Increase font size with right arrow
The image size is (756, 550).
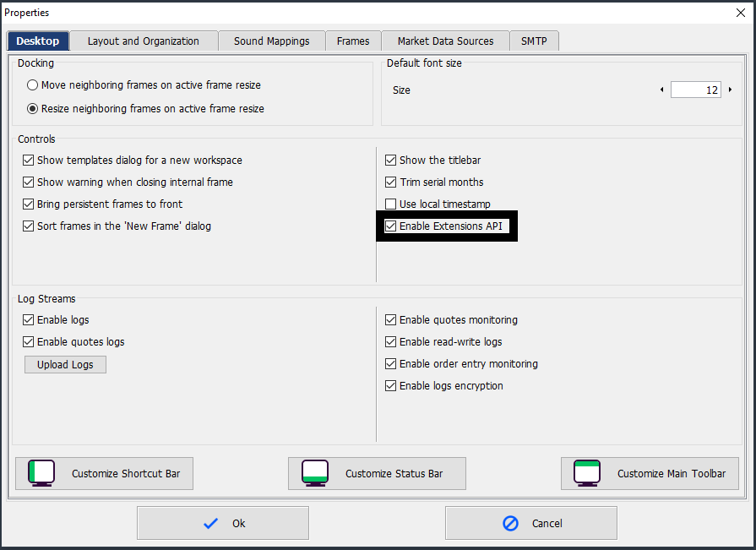click(x=730, y=90)
